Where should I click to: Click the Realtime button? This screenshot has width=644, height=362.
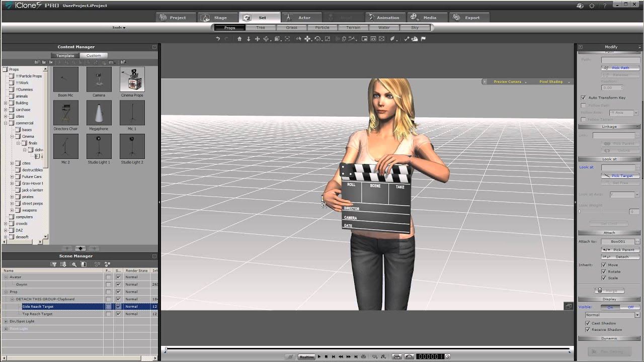(306, 356)
